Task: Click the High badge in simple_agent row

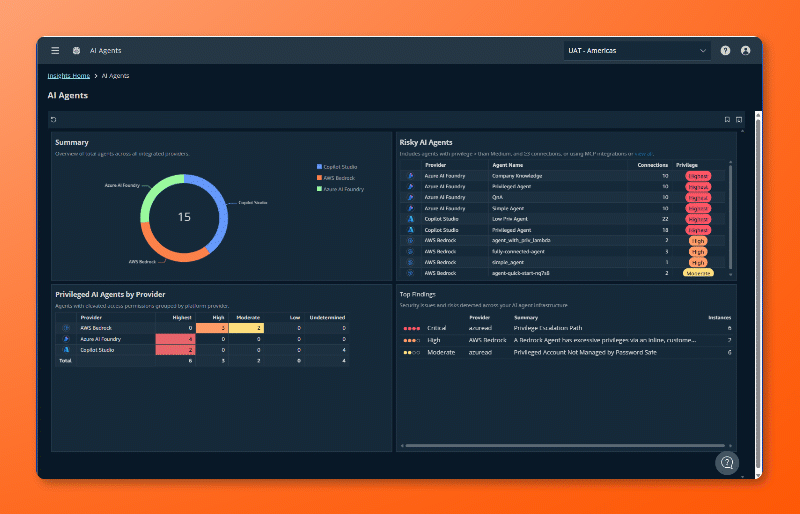Action: 698,263
